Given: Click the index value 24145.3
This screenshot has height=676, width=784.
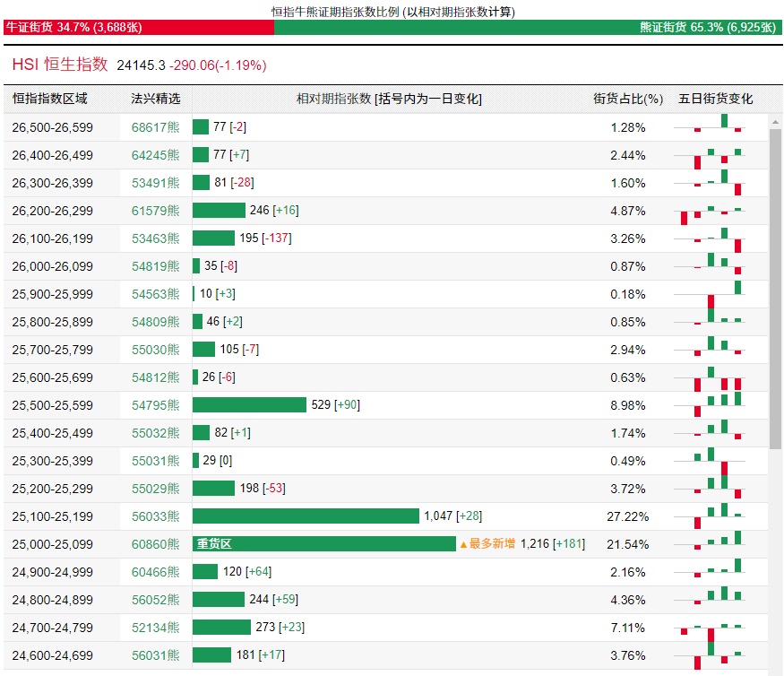Looking at the screenshot, I should (x=141, y=65).
